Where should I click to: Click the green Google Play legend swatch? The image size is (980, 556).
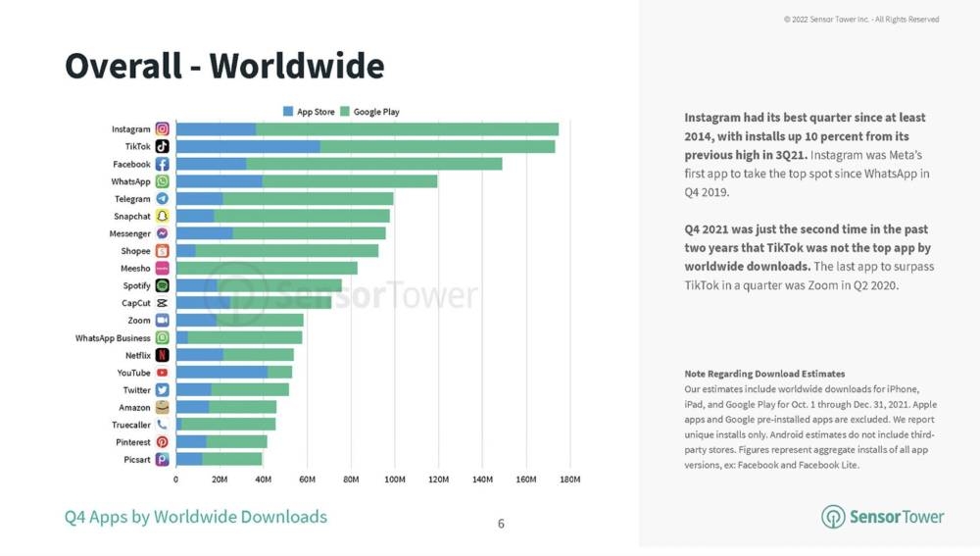pos(345,112)
